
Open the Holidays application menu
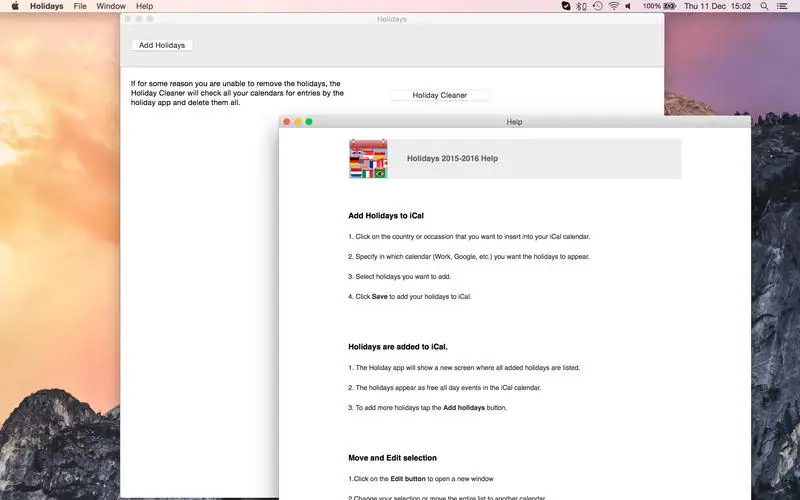[46, 6]
